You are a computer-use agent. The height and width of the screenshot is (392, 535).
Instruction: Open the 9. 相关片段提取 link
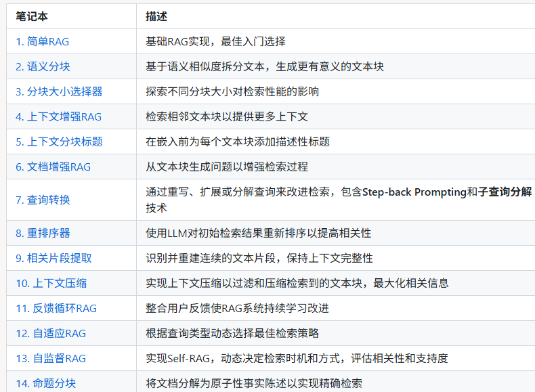click(x=53, y=258)
